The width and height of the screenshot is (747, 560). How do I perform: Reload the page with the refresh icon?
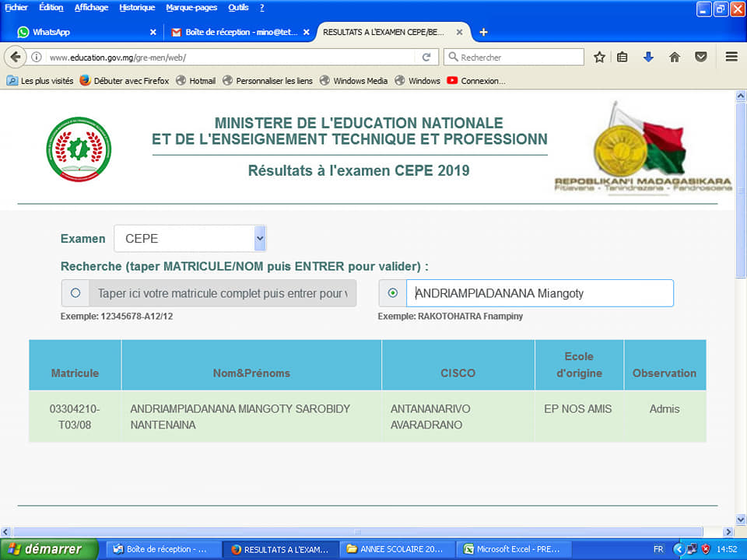coord(426,57)
